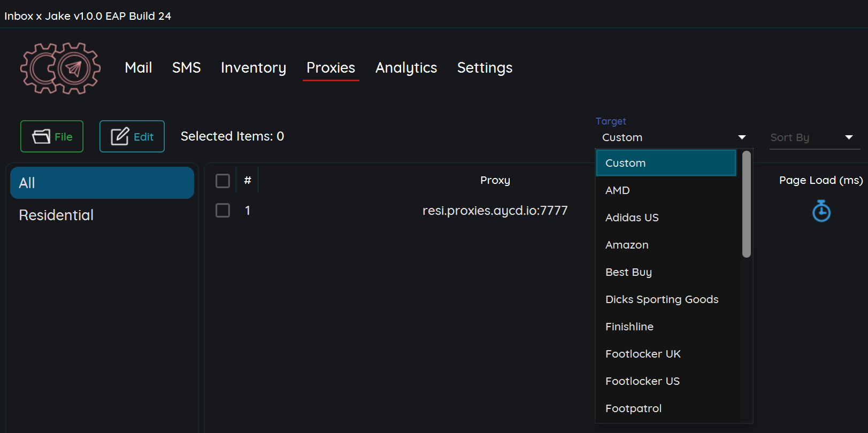Select the Residential proxy group

coord(102,215)
